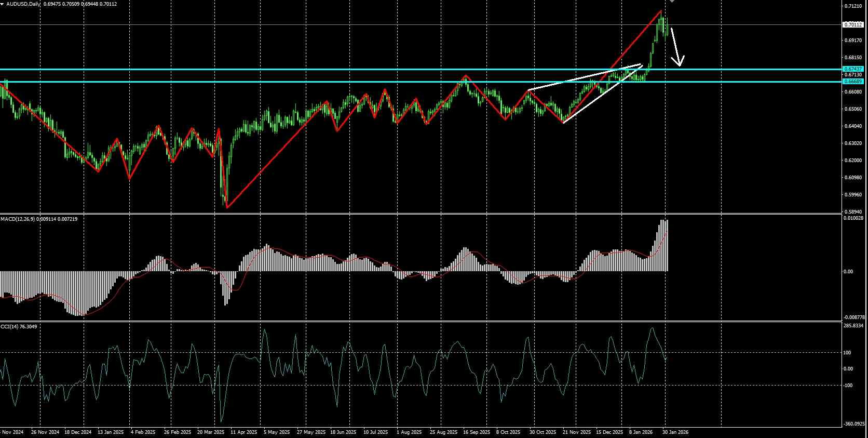Image resolution: width=868 pixels, height=438 pixels.
Task: Click the tallest MACD histogram bars
Action: 664,245
